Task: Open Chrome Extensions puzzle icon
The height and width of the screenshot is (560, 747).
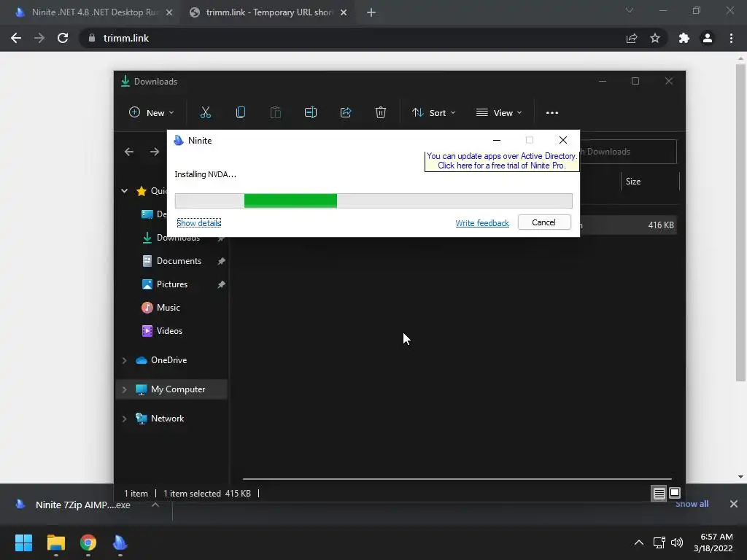Action: (x=684, y=38)
